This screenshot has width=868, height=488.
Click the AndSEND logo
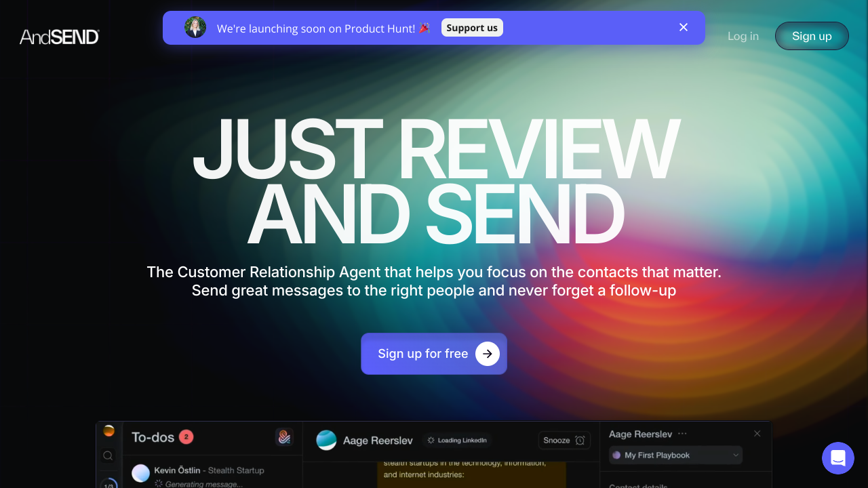pyautogui.click(x=60, y=37)
